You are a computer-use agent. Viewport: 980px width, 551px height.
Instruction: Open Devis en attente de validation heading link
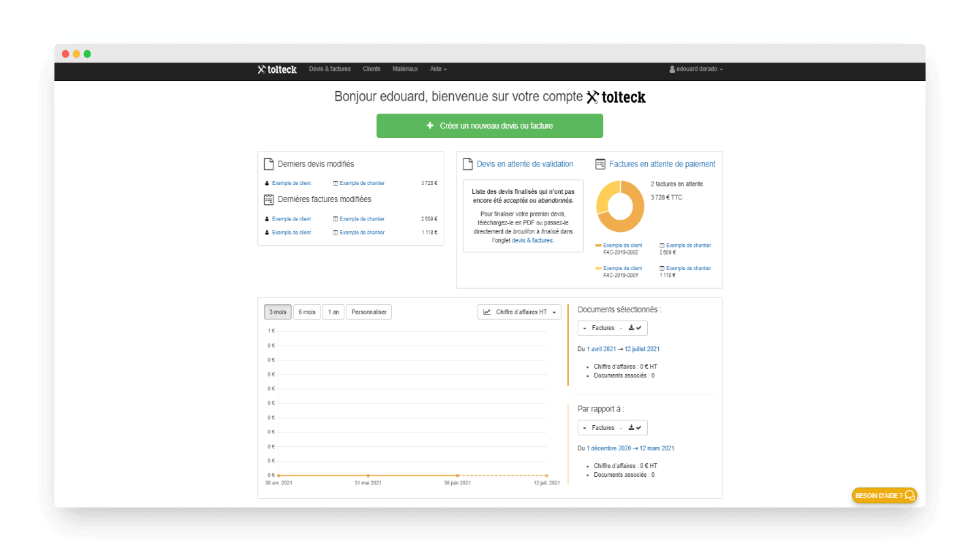[x=525, y=164]
